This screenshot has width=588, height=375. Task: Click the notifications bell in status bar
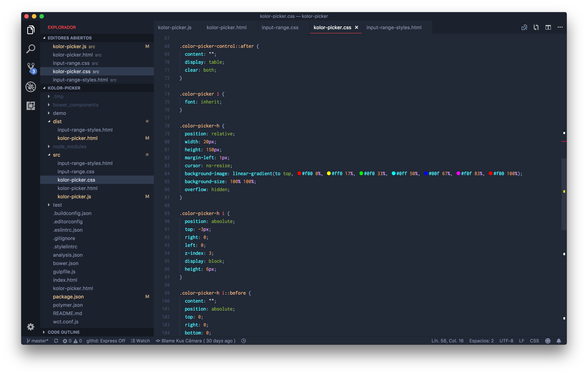pyautogui.click(x=558, y=341)
